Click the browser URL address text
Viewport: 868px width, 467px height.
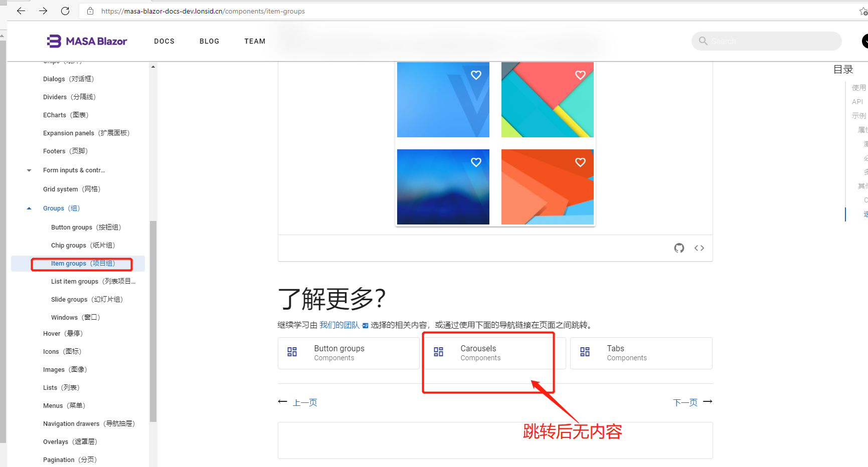click(x=203, y=11)
